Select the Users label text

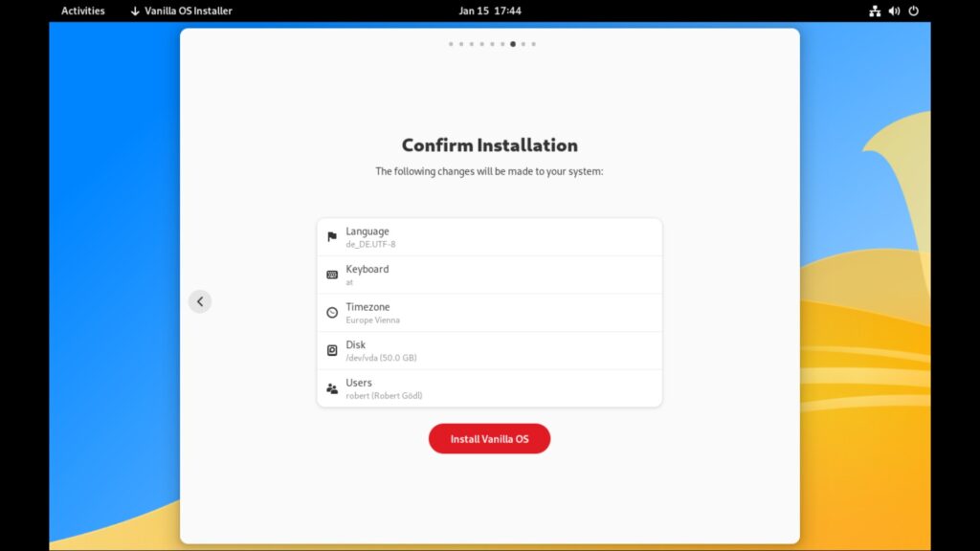359,383
